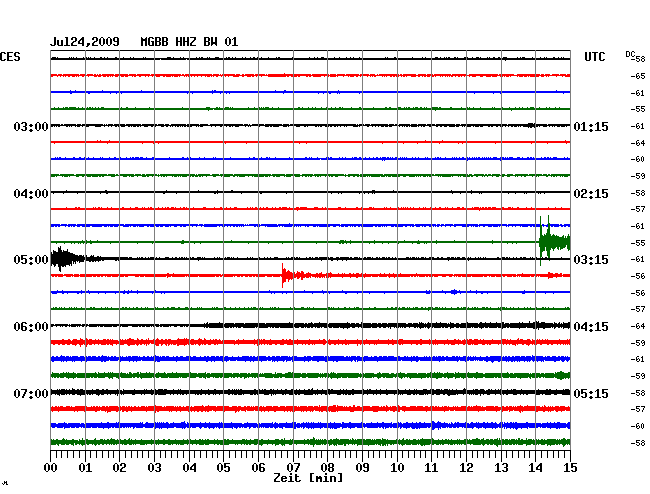Click the 'Zeit [min]' axis title
Screen dimensions: 650x494
[x=308, y=478]
